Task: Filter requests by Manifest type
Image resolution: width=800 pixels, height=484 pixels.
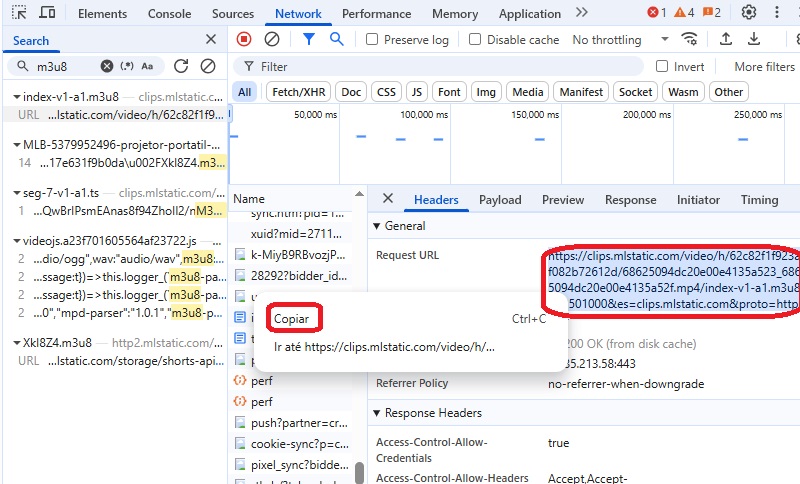Action: [581, 92]
